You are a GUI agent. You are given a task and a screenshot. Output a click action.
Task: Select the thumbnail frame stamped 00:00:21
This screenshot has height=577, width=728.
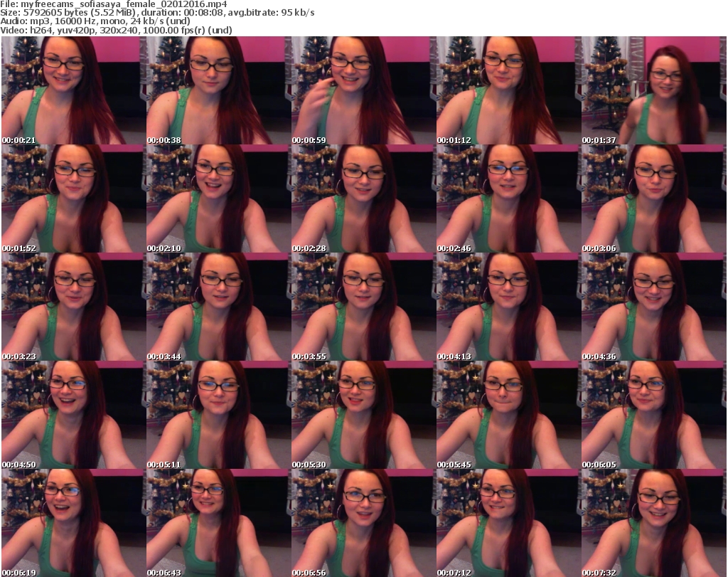(x=73, y=90)
